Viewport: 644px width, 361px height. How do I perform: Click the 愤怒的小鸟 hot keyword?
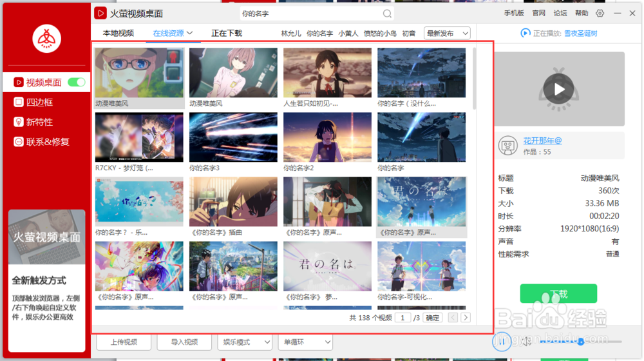[380, 34]
